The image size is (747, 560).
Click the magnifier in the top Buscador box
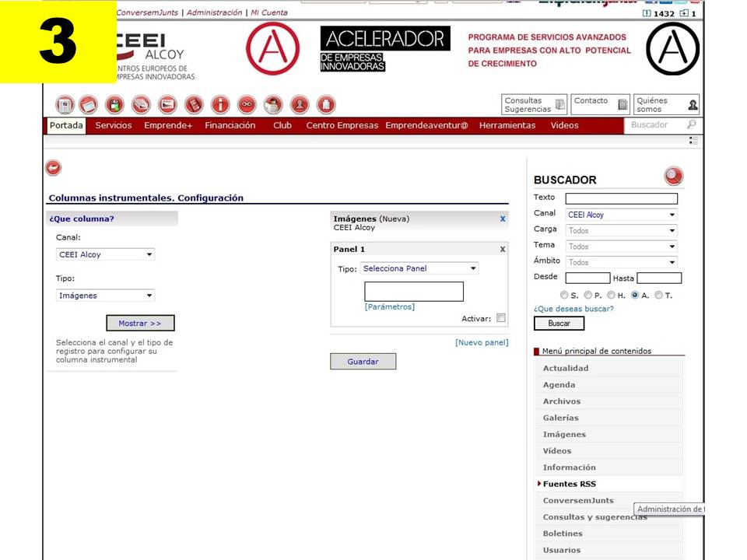tap(691, 125)
